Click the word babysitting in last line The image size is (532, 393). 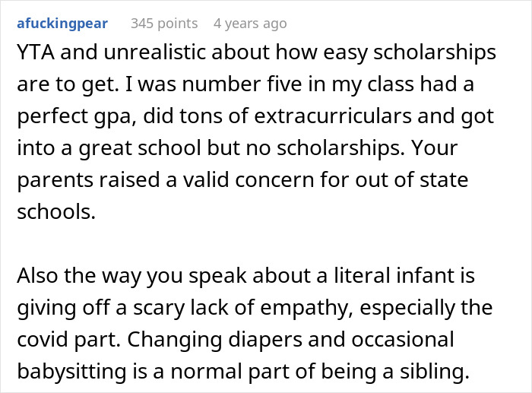[x=71, y=372]
